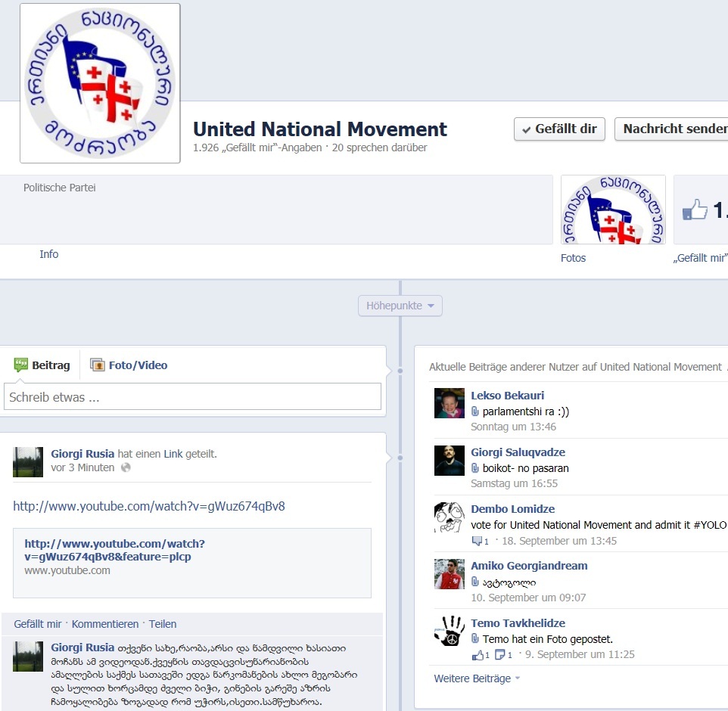Open Dembo Lomidze's avatar
This screenshot has height=711, width=728.
[x=449, y=517]
